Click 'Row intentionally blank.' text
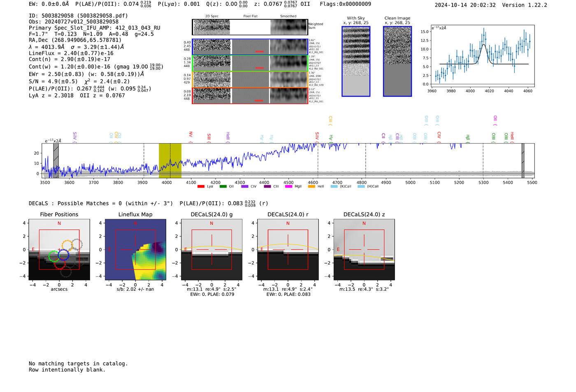The image size is (576, 392). point(67,370)
